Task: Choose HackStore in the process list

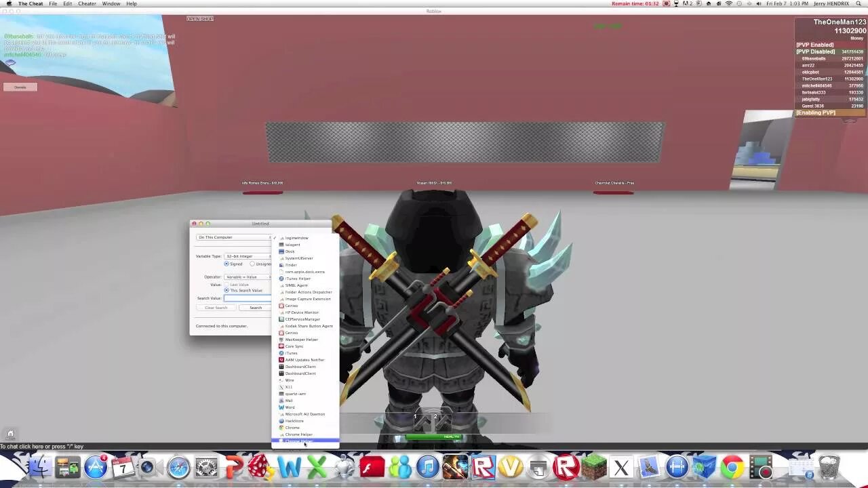Action: pyautogui.click(x=305, y=421)
